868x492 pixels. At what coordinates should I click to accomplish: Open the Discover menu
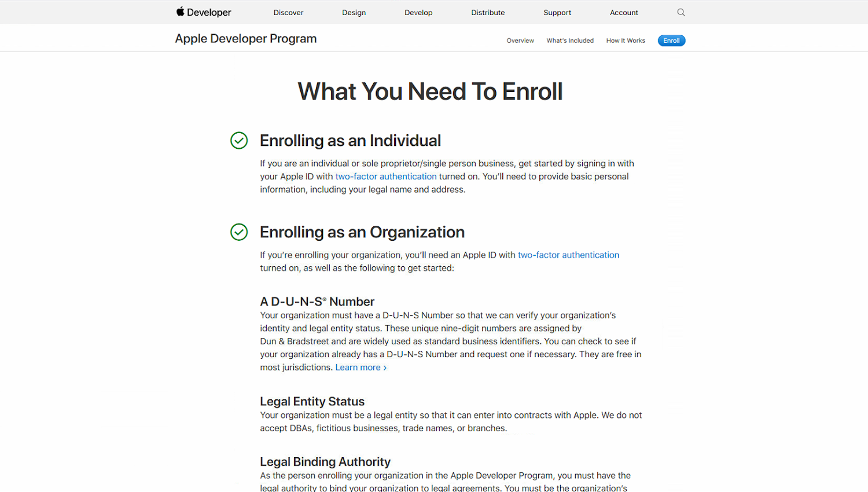[288, 13]
